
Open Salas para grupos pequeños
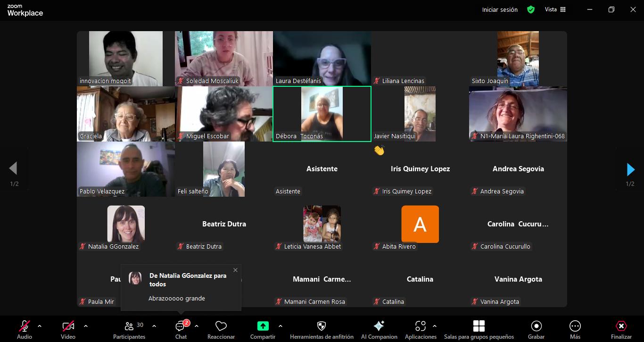479,326
